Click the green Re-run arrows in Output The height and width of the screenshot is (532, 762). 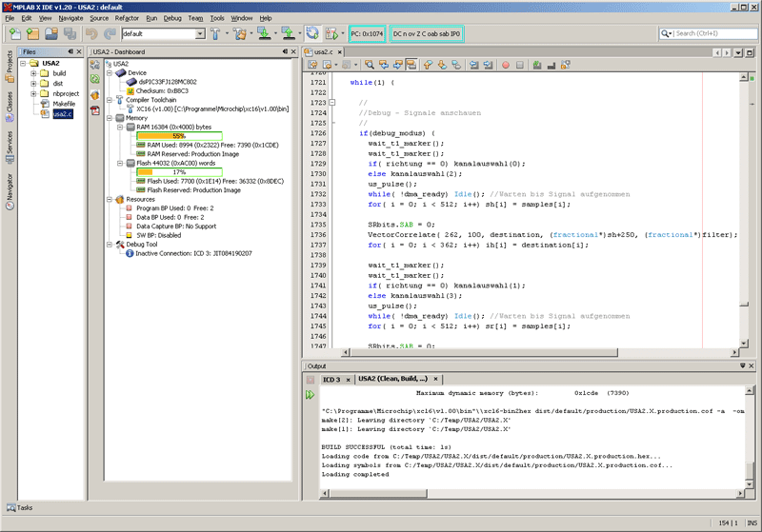(x=311, y=395)
